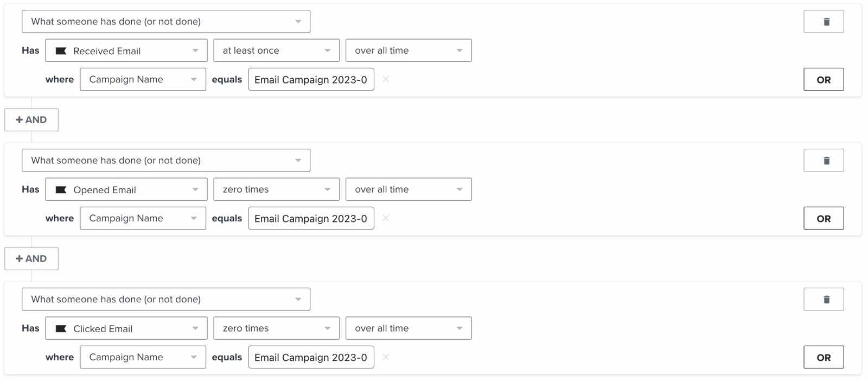
Task: Open 'over all time' dropdown for Received Email
Action: [409, 50]
